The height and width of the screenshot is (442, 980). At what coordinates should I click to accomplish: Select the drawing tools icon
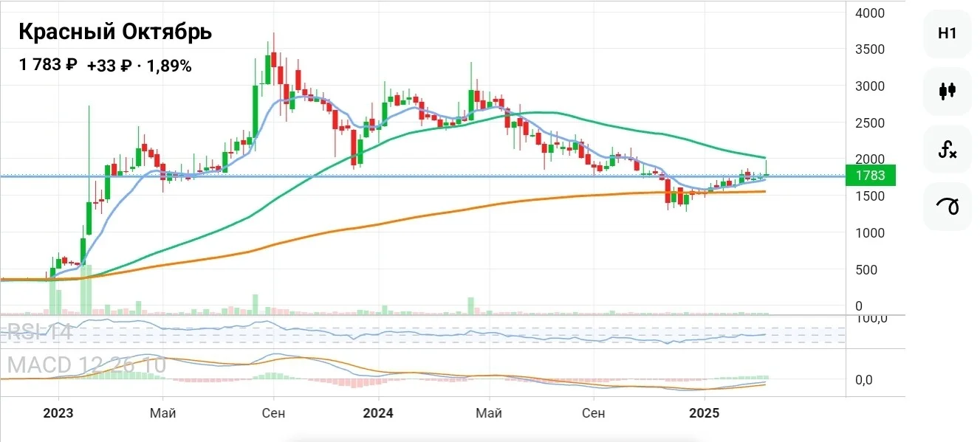click(948, 207)
